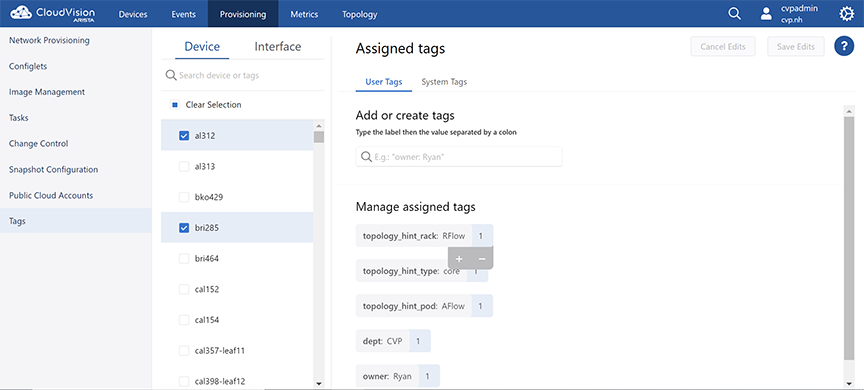The image size is (864, 390).
Task: Open the Topology menu
Action: click(359, 14)
